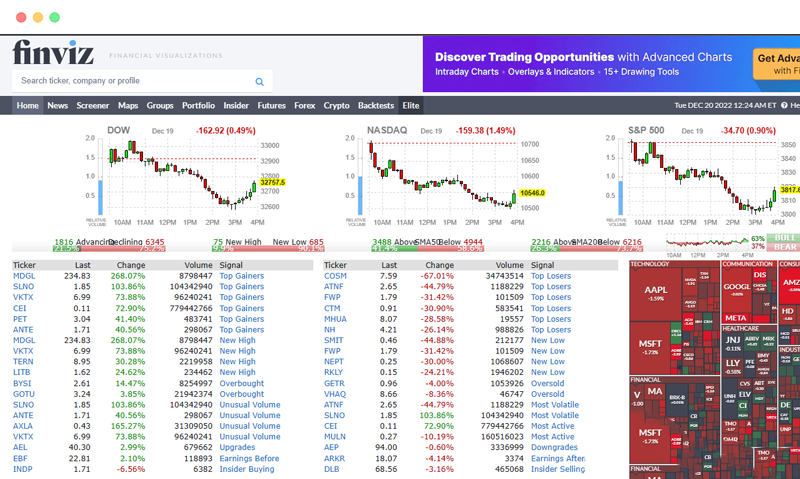Click the Upgrades signal link

pos(237,447)
